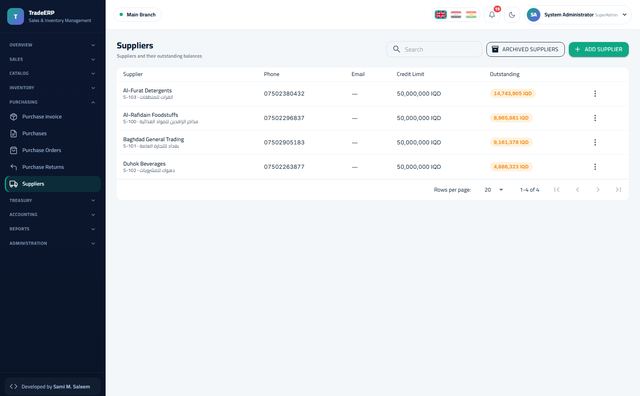640x396 pixels.
Task: Click the search magnifier icon
Action: 396,49
